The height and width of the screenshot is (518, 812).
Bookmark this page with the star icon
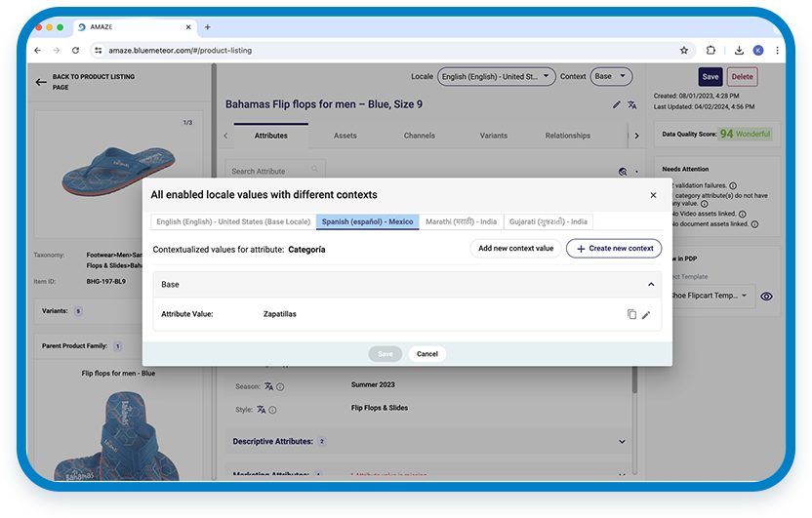click(684, 50)
